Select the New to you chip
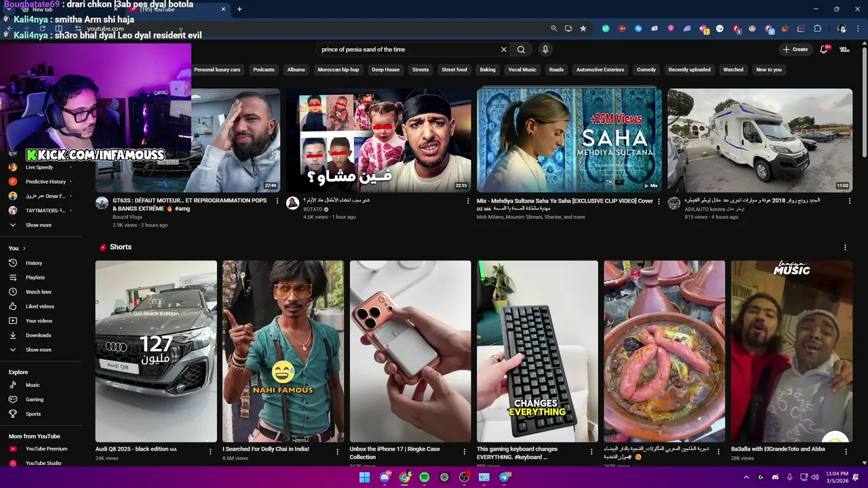This screenshot has height=488, width=868. pyautogui.click(x=769, y=70)
